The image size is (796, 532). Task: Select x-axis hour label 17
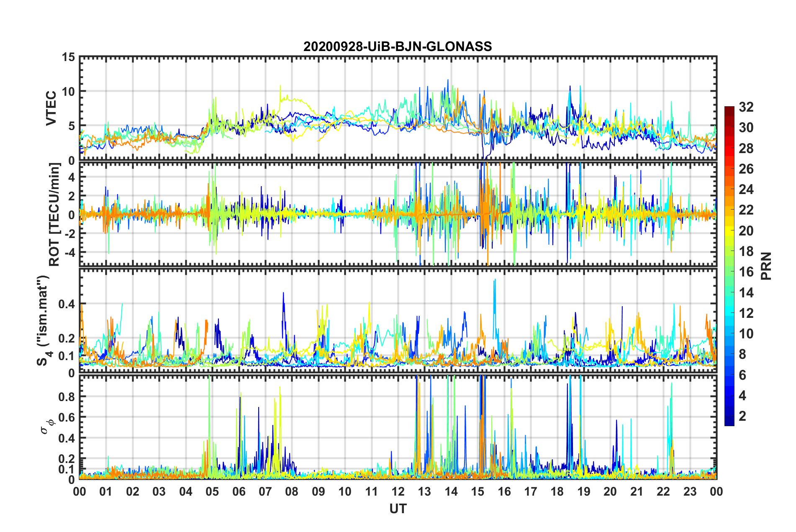pyautogui.click(x=531, y=491)
